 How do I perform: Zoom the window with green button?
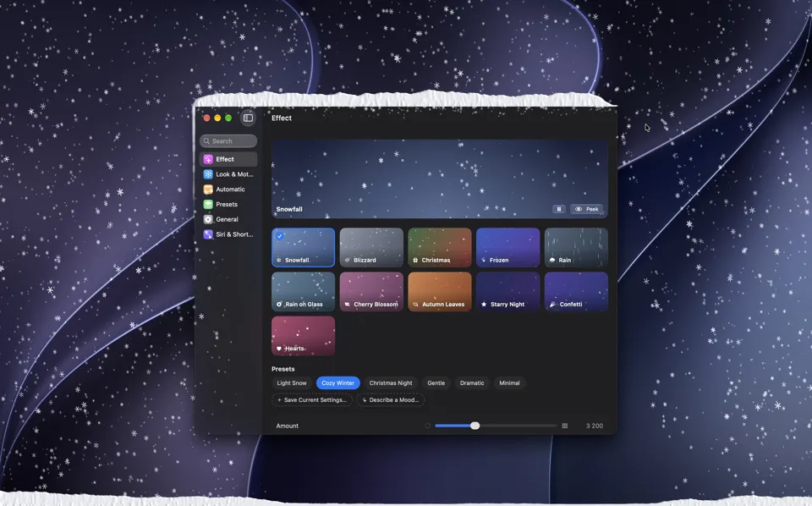(x=228, y=118)
